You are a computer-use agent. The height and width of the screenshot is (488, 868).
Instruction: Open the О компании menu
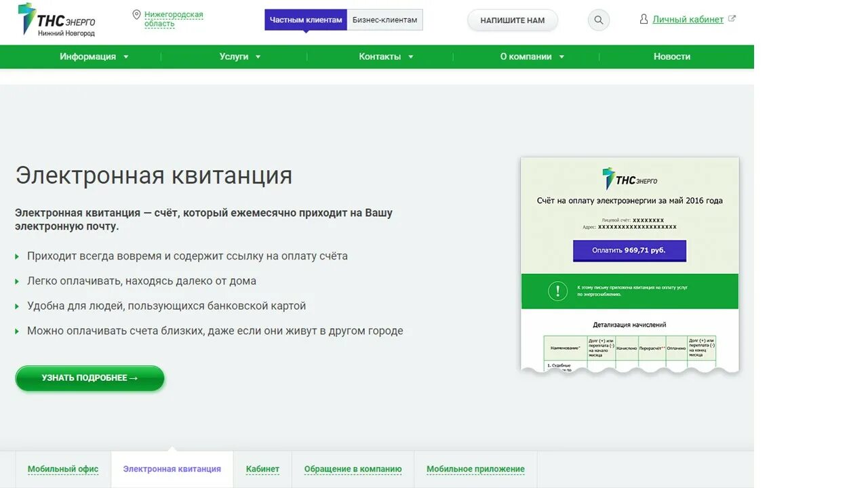click(526, 57)
